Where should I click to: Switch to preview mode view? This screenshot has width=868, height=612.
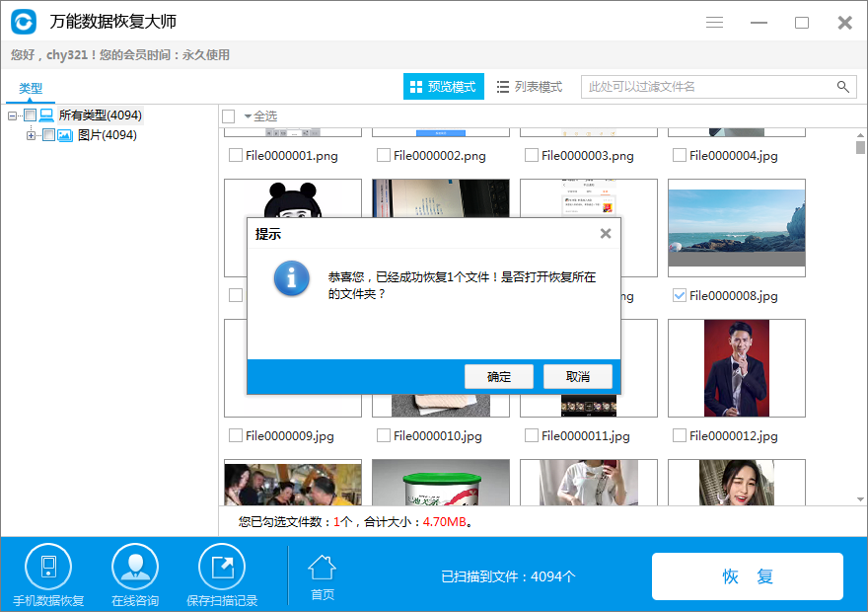tap(444, 87)
